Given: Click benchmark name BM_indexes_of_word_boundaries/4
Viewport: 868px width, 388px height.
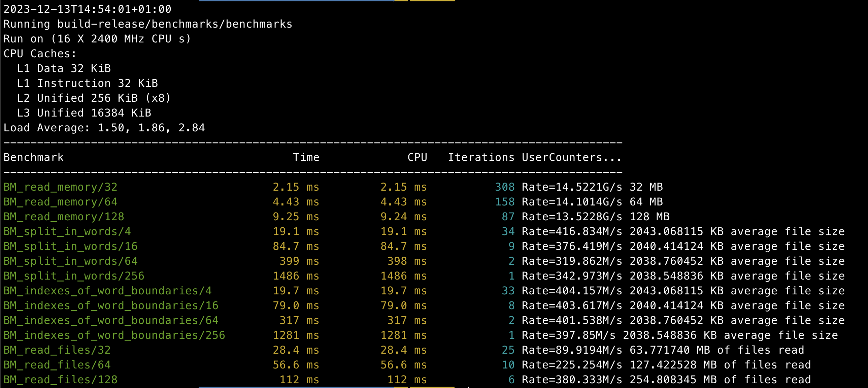Looking at the screenshot, I should pyautogui.click(x=107, y=291).
